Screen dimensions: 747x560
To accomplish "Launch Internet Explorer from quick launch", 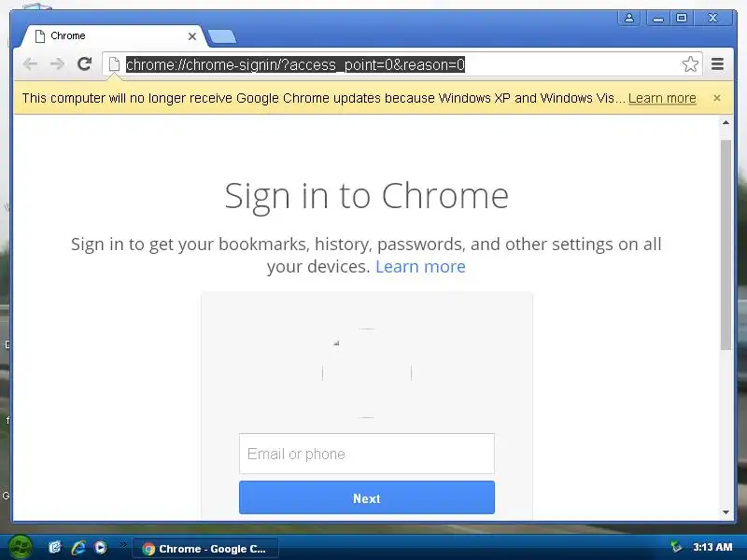I will pyautogui.click(x=78, y=548).
